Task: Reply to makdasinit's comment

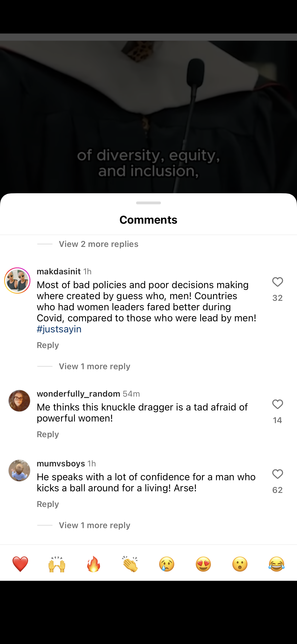Action: coord(48,345)
